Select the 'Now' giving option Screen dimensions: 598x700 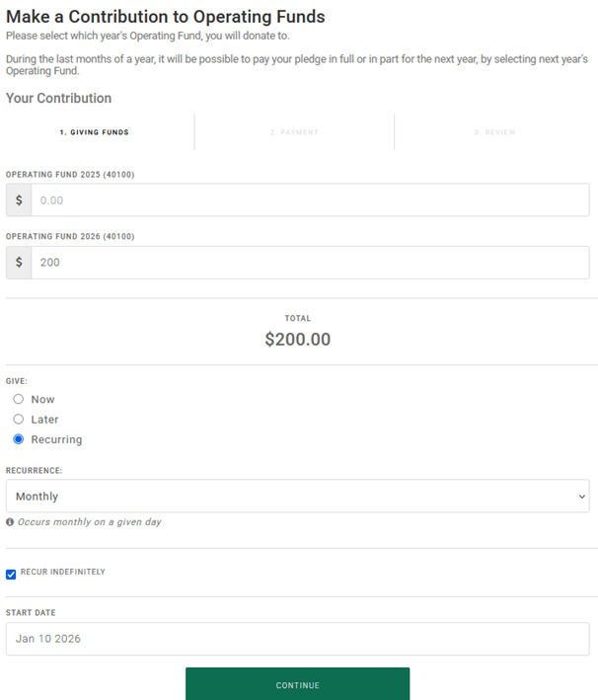click(19, 400)
